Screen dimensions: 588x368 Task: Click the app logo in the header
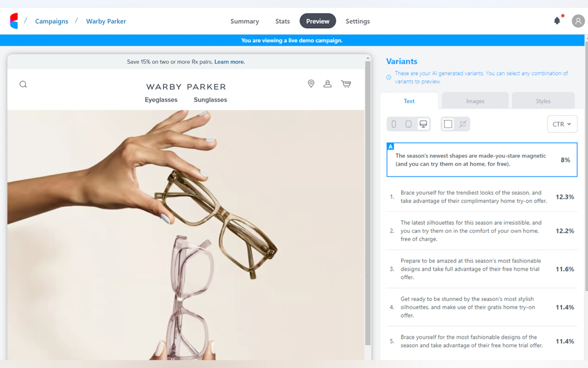pyautogui.click(x=14, y=21)
